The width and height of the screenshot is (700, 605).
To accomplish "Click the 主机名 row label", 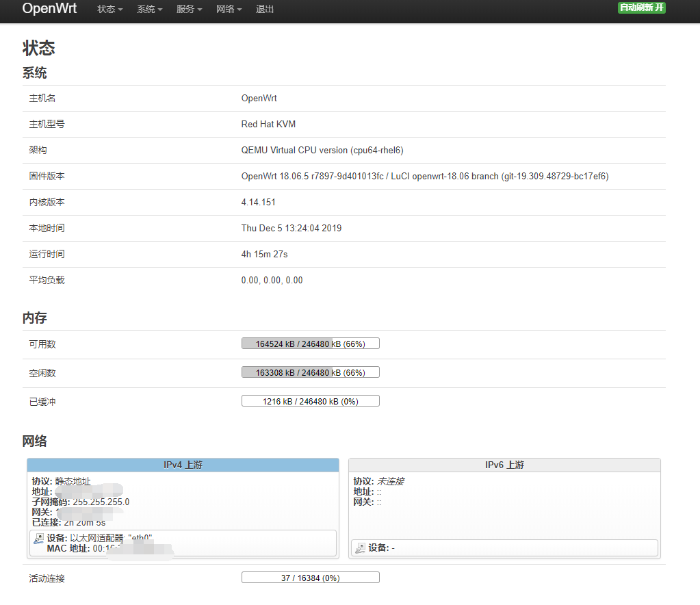I will [x=42, y=99].
